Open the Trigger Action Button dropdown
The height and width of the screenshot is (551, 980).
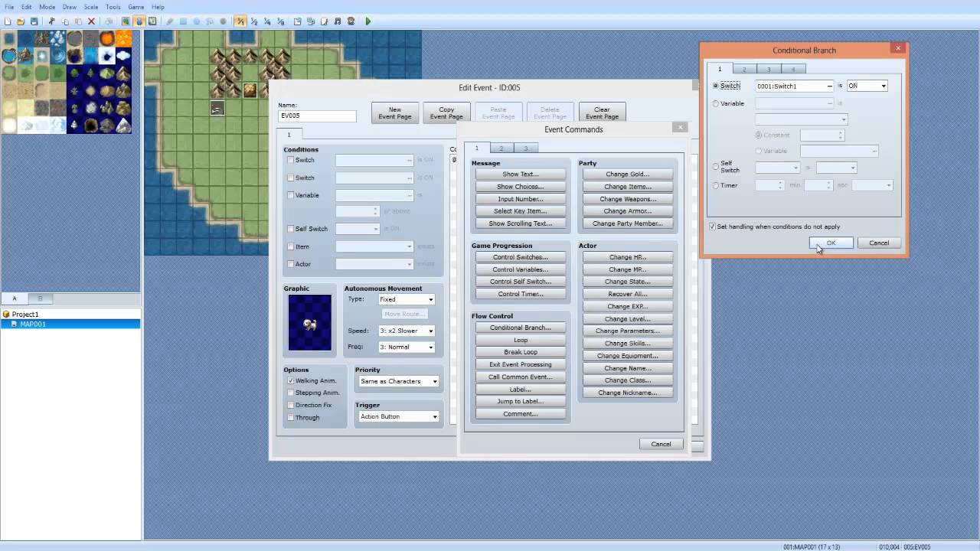398,416
